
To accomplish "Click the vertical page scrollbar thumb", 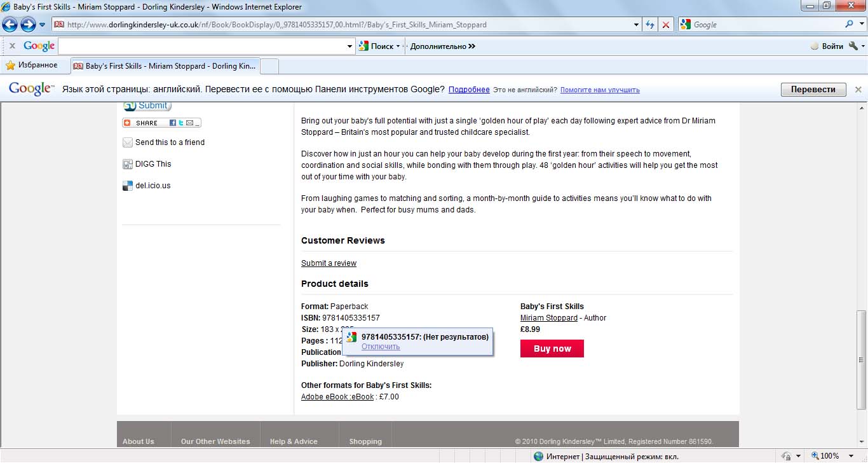I will click(x=862, y=359).
